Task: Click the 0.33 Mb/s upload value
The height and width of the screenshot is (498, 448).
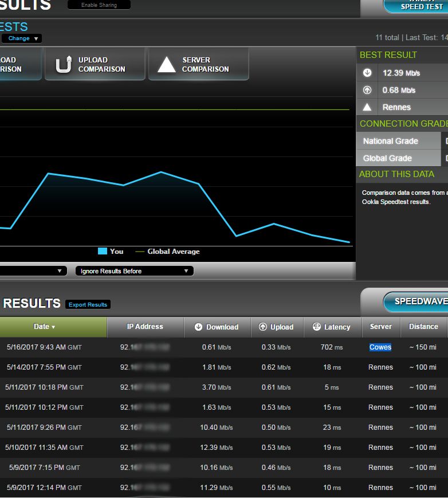Action: click(276, 347)
